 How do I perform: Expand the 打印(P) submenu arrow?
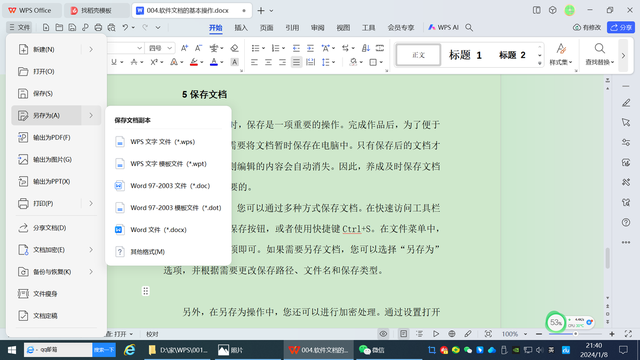(91, 203)
